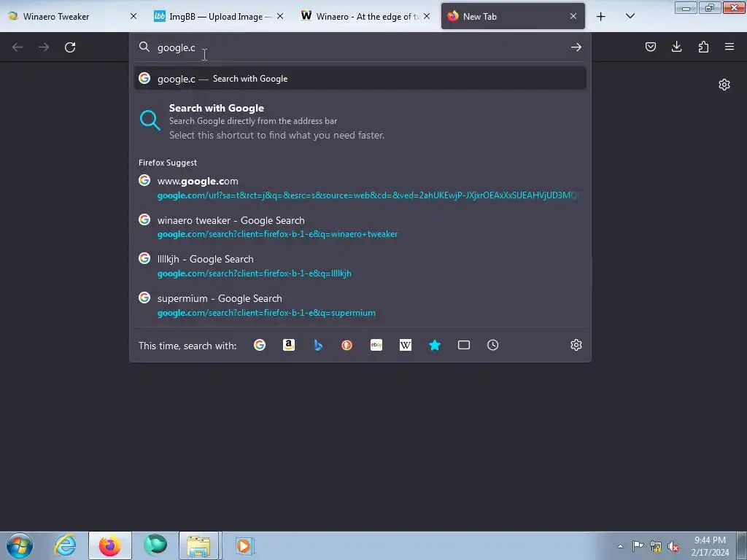Search Bookmarks using the star icon
The image size is (747, 560).
pyautogui.click(x=435, y=345)
